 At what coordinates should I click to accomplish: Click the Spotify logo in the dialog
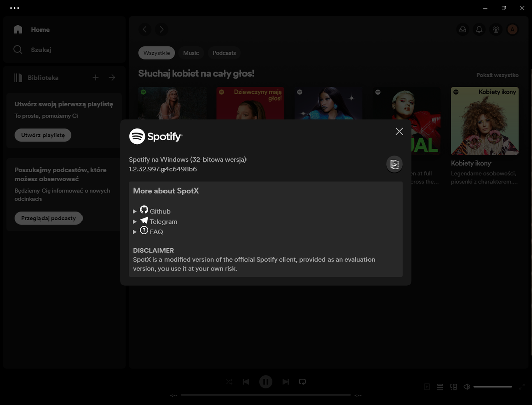(x=155, y=136)
